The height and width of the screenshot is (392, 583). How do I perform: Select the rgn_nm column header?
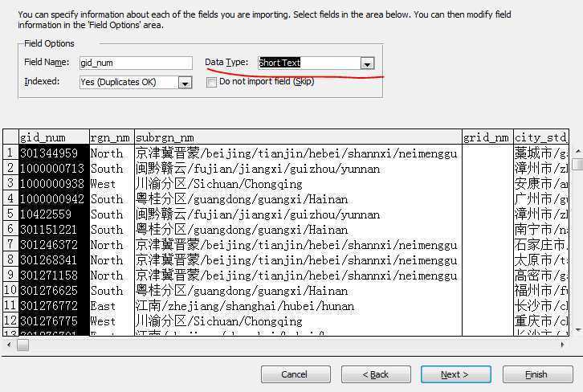pyautogui.click(x=112, y=137)
